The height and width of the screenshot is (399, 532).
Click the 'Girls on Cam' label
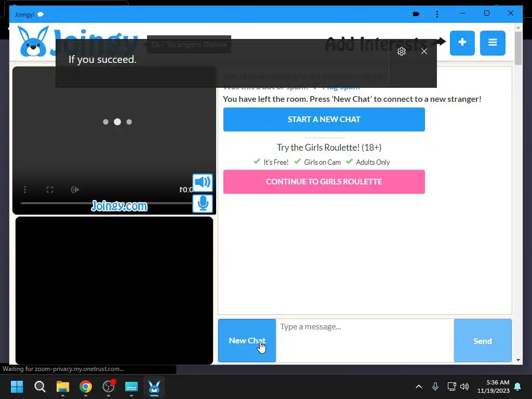point(322,162)
